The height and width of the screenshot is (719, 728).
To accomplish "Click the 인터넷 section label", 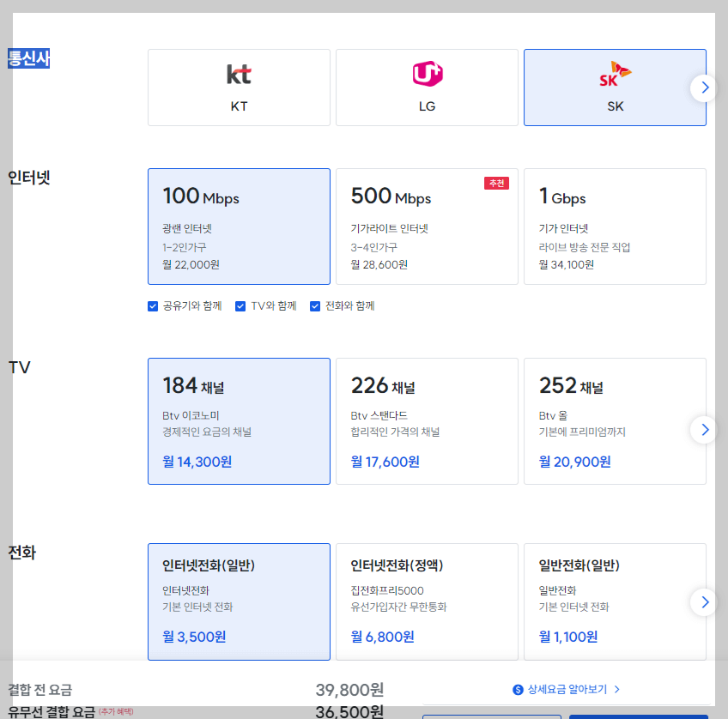I will [29, 178].
